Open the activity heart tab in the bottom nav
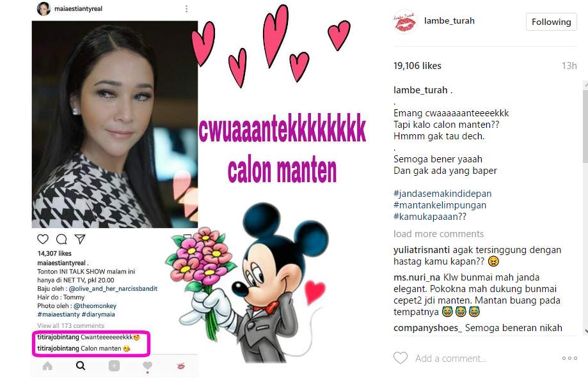Image resolution: width=588 pixels, height=379 pixels. click(x=147, y=366)
